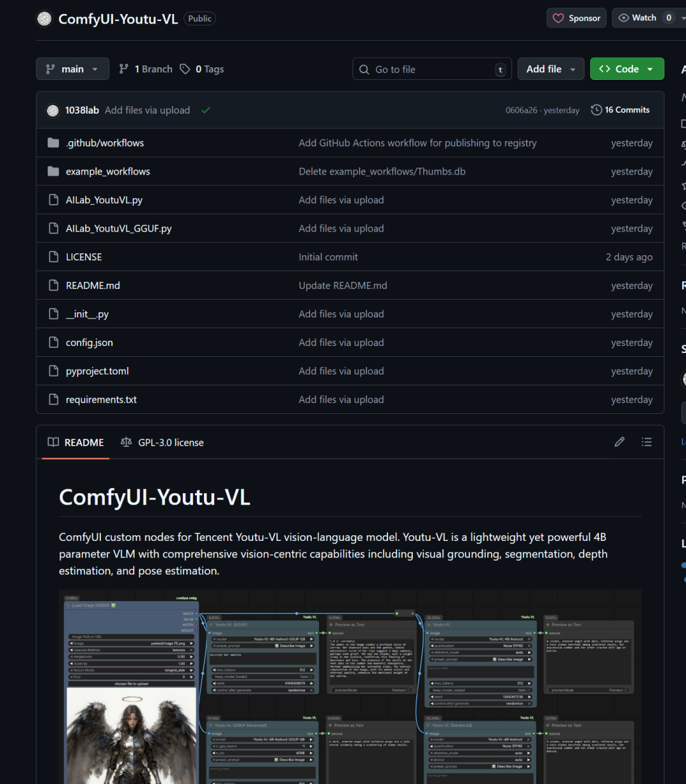The width and height of the screenshot is (686, 784).
Task: Click the 'Delete example_workflows/Thumbs.db' commit message
Action: coord(382,171)
